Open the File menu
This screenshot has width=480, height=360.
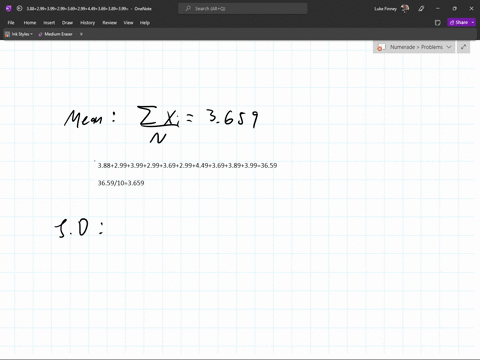(x=11, y=23)
